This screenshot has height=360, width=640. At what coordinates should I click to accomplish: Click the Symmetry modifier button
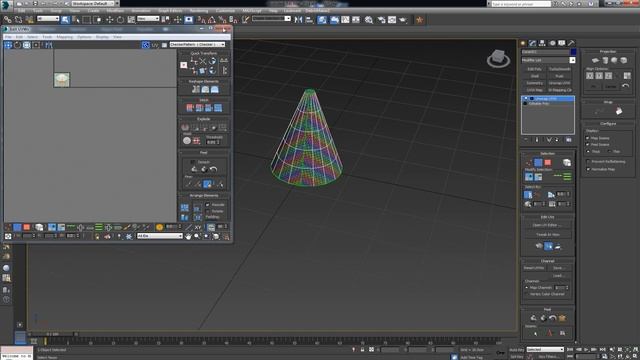tap(534, 83)
